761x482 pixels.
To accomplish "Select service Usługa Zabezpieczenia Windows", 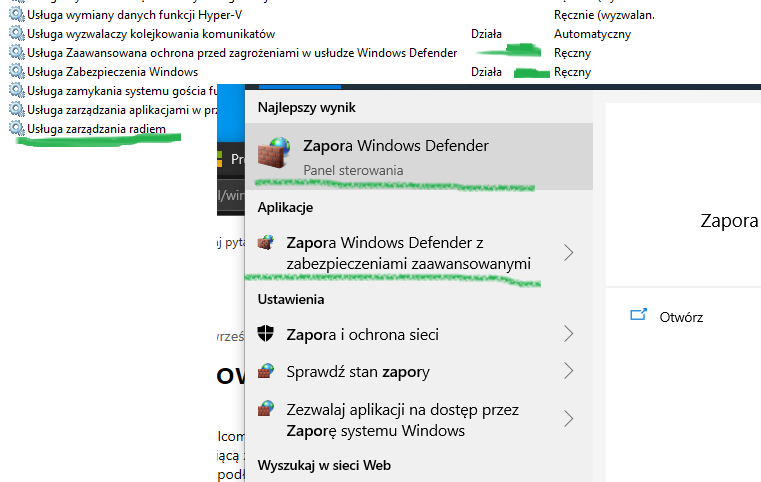I will pyautogui.click(x=113, y=72).
